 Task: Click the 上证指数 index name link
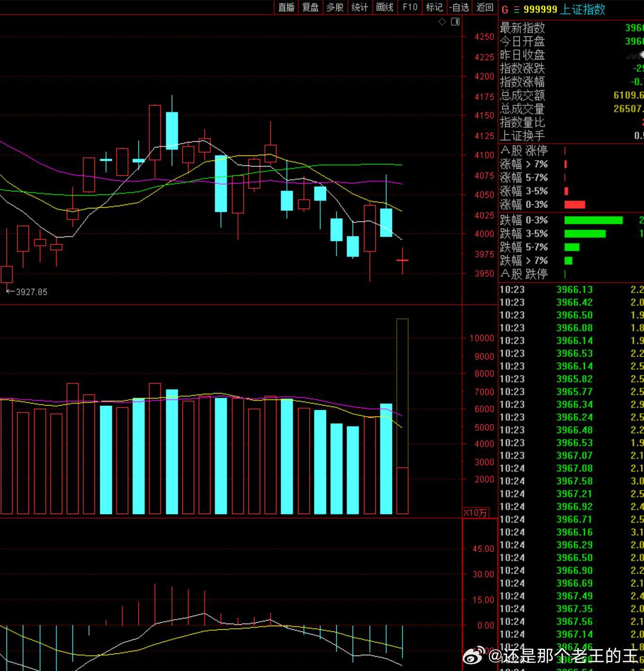[583, 9]
